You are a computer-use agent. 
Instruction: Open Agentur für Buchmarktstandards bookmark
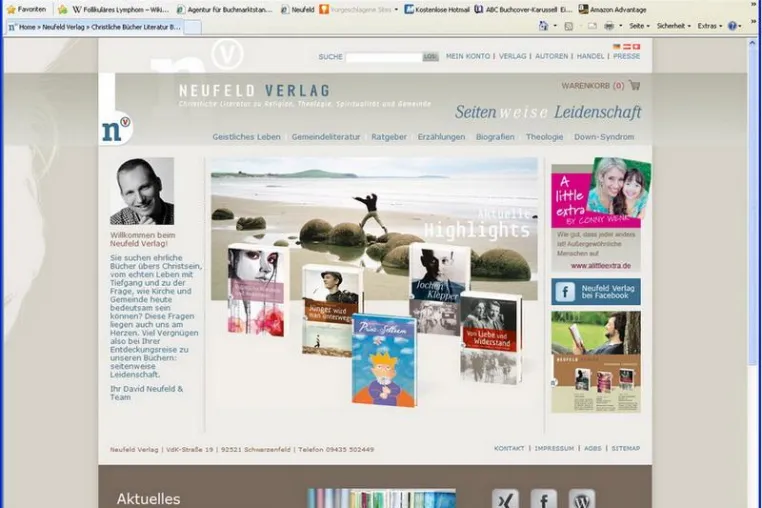(x=225, y=9)
